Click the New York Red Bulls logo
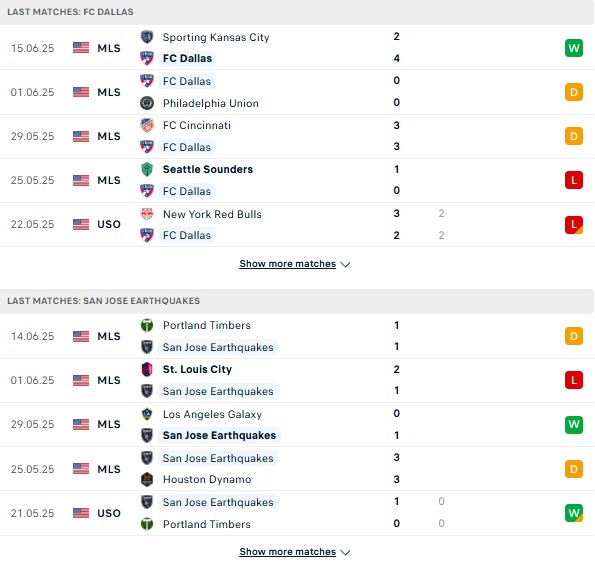595x571 pixels. (x=147, y=214)
